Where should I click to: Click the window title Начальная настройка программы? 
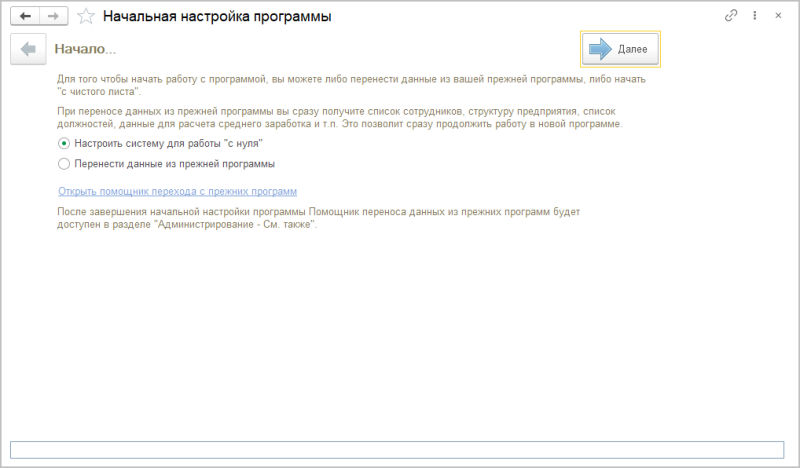pyautogui.click(x=217, y=17)
